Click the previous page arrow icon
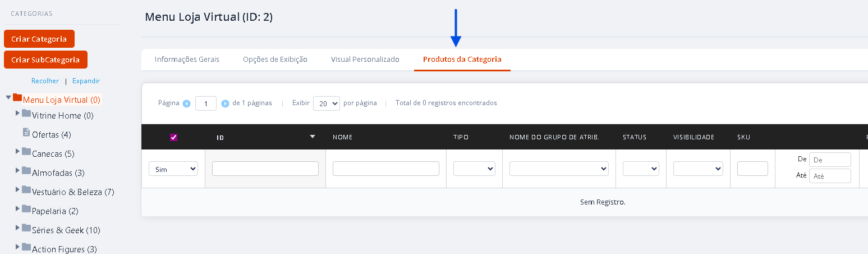 [187, 103]
